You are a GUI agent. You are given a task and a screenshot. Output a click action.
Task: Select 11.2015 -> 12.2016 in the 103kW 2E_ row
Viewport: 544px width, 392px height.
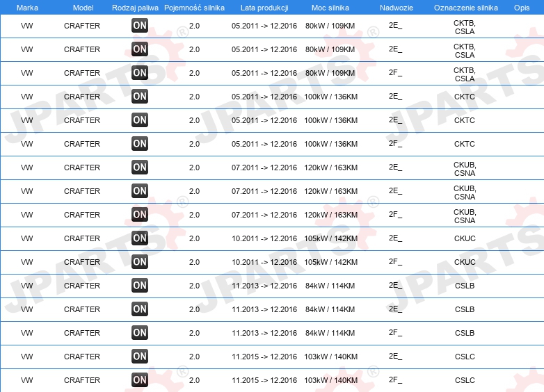coord(264,357)
